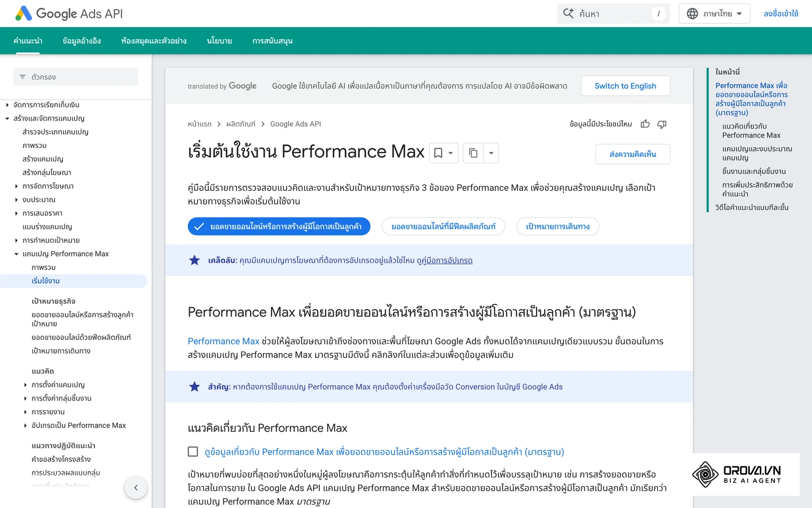Expand การรายงาน item
812x508 pixels.
[x=25, y=412]
